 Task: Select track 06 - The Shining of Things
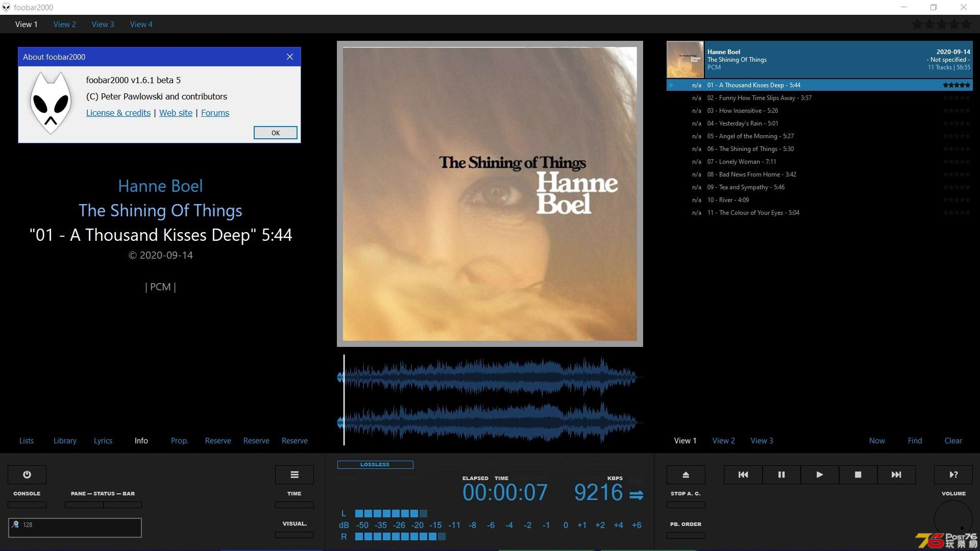coord(820,149)
